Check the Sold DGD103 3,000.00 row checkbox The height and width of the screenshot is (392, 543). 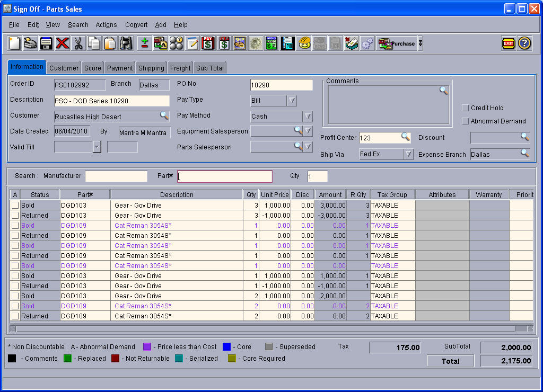(15, 205)
